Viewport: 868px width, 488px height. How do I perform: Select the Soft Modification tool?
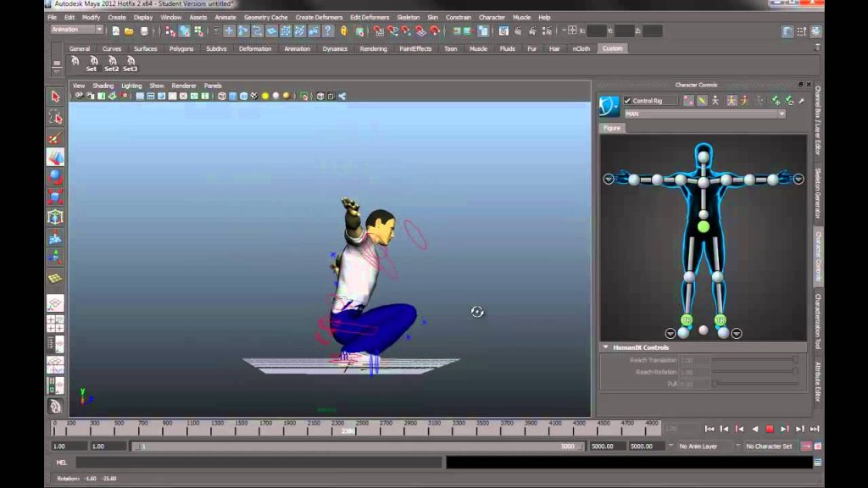click(x=55, y=238)
